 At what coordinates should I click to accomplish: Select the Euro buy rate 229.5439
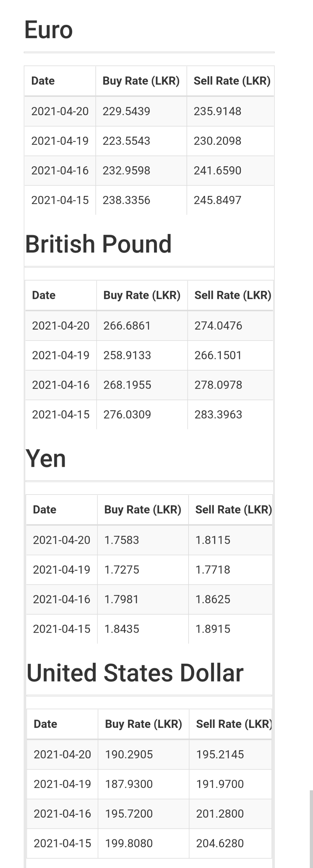point(126,111)
